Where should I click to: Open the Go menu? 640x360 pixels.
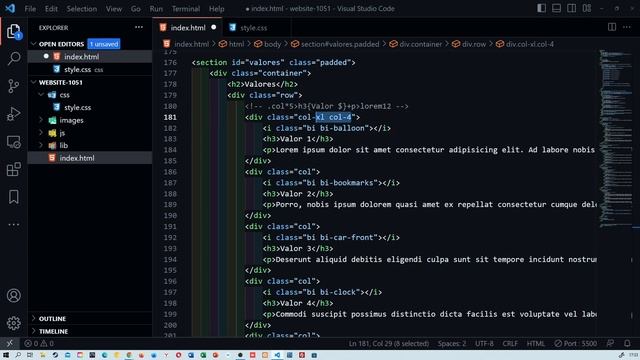(136, 9)
